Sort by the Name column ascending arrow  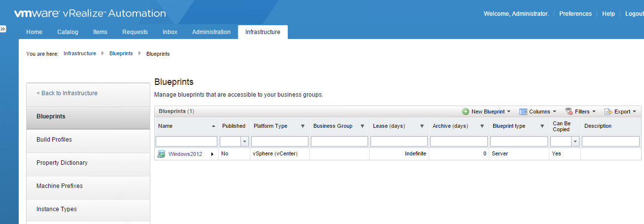click(x=213, y=126)
